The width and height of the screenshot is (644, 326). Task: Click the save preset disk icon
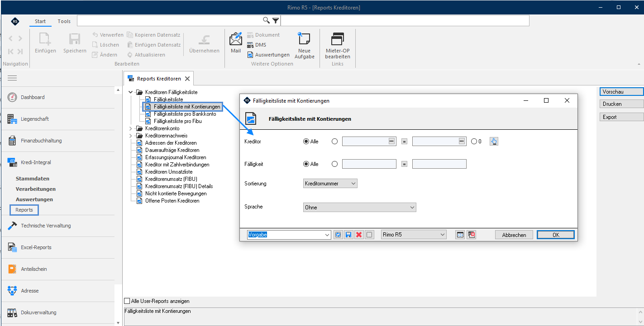348,235
